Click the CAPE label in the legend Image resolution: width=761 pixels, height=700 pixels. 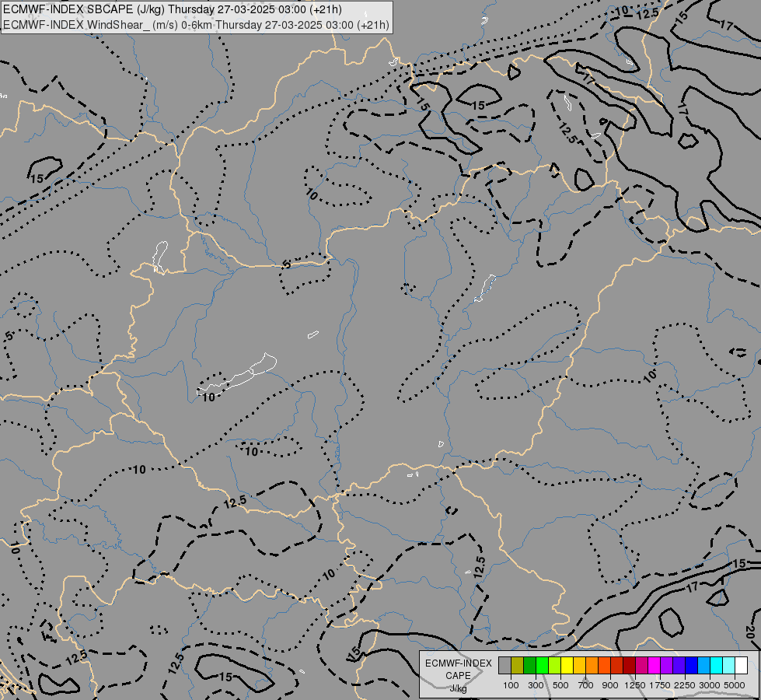(458, 676)
